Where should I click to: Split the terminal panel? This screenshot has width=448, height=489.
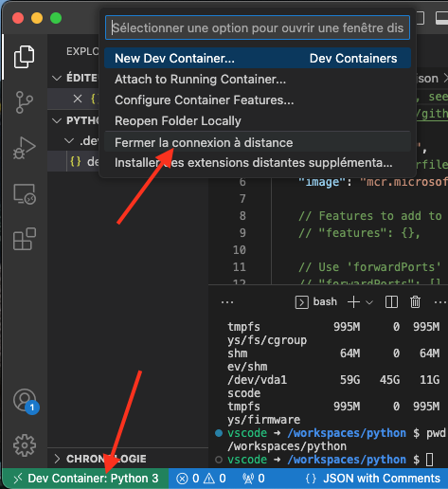click(x=391, y=302)
